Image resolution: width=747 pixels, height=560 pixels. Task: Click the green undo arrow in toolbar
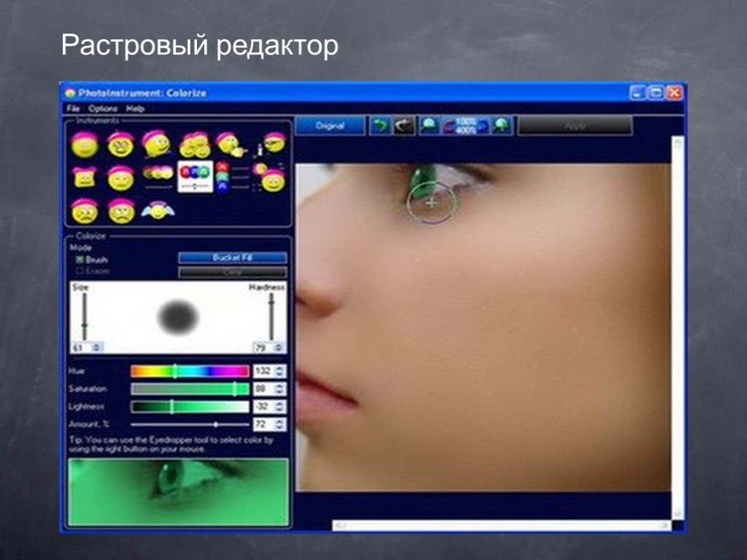point(380,125)
